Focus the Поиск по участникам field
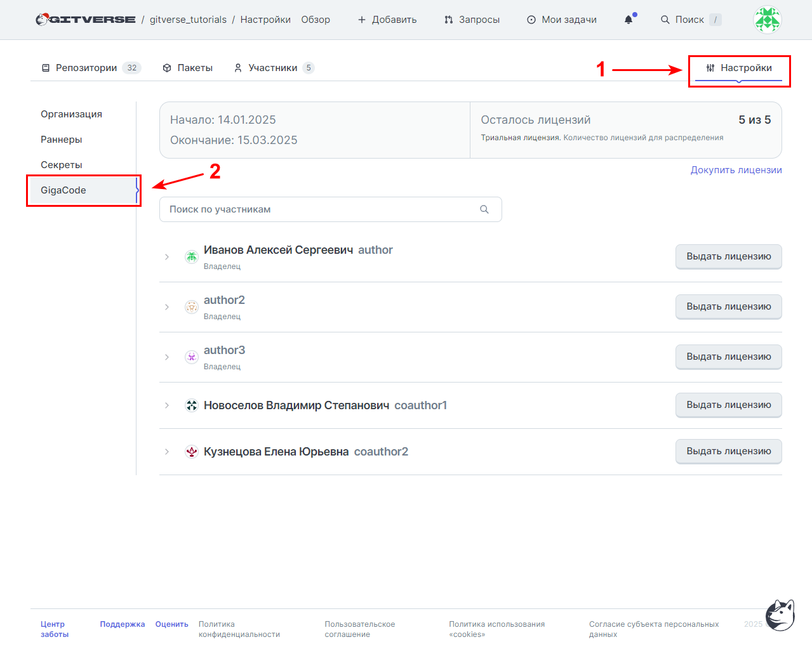 [331, 209]
